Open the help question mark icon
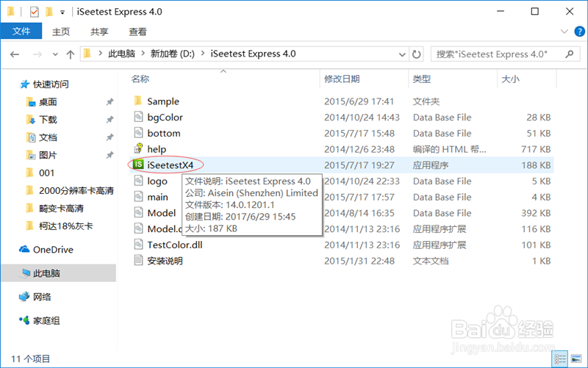588x368 pixels. 579,32
